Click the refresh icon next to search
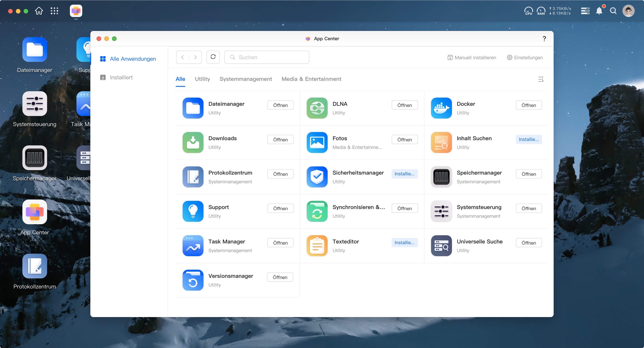Viewport: 644px width, 348px height. 213,57
